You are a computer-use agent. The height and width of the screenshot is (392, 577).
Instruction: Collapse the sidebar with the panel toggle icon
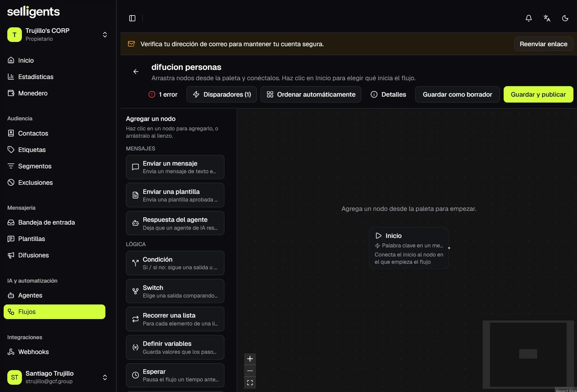point(132,18)
